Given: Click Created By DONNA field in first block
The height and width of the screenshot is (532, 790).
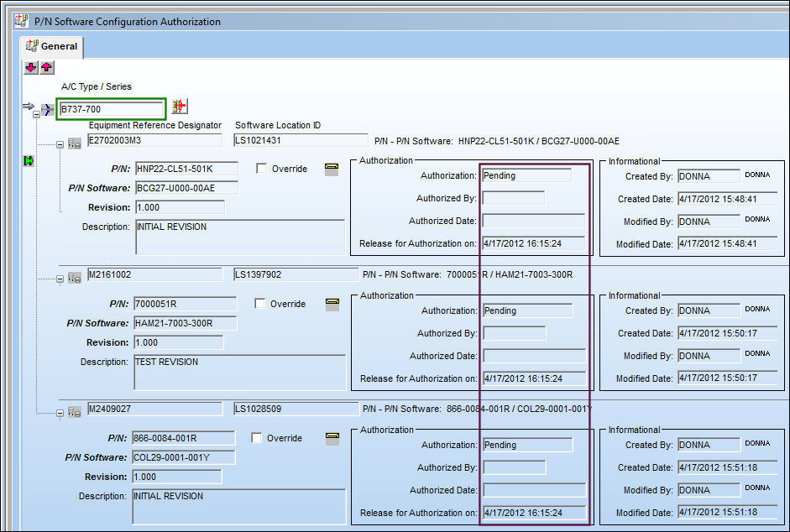Looking at the screenshot, I should pos(709,176).
